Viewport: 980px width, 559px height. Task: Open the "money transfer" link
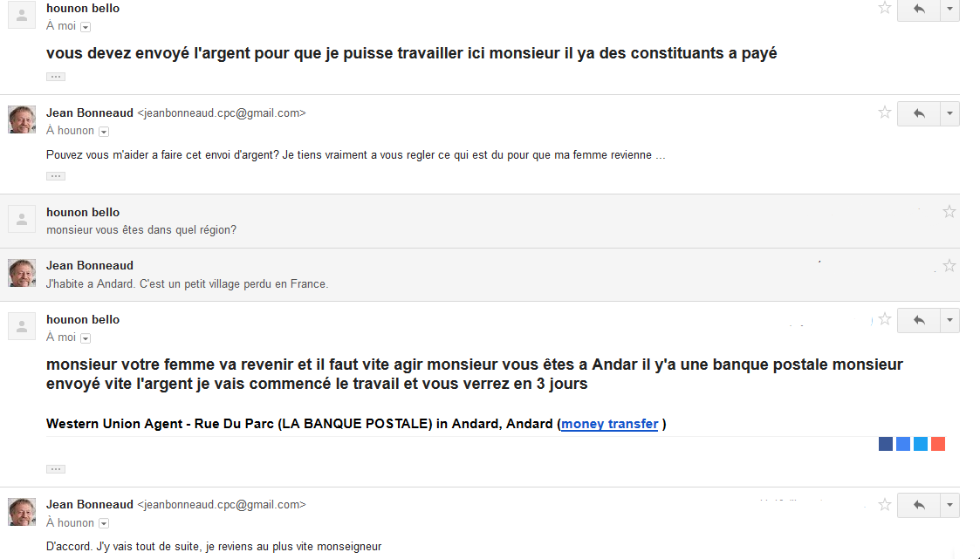[x=609, y=425]
